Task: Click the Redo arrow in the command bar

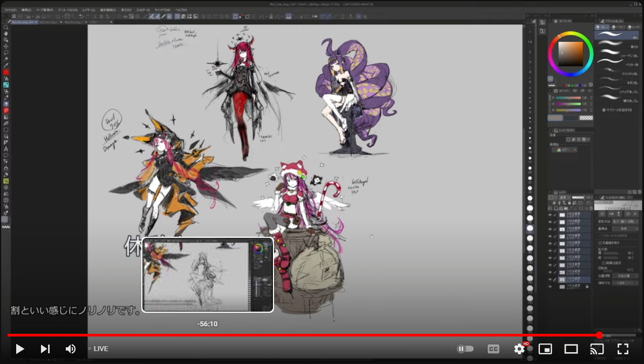Action: [87, 16]
